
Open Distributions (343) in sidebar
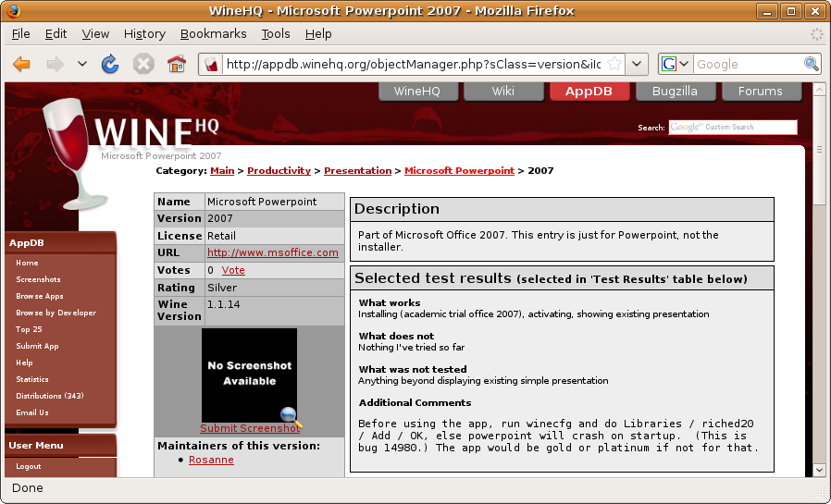pos(50,396)
